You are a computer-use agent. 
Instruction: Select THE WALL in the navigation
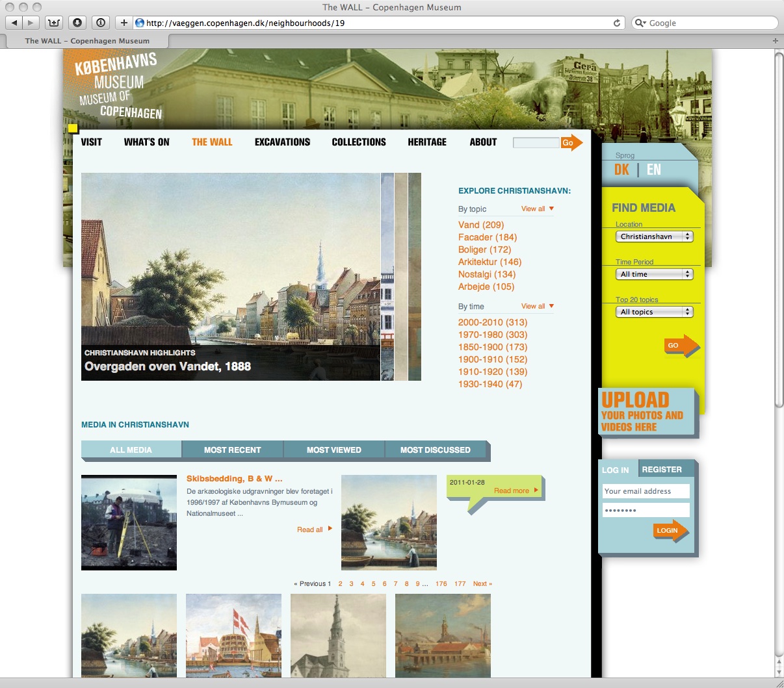[212, 142]
